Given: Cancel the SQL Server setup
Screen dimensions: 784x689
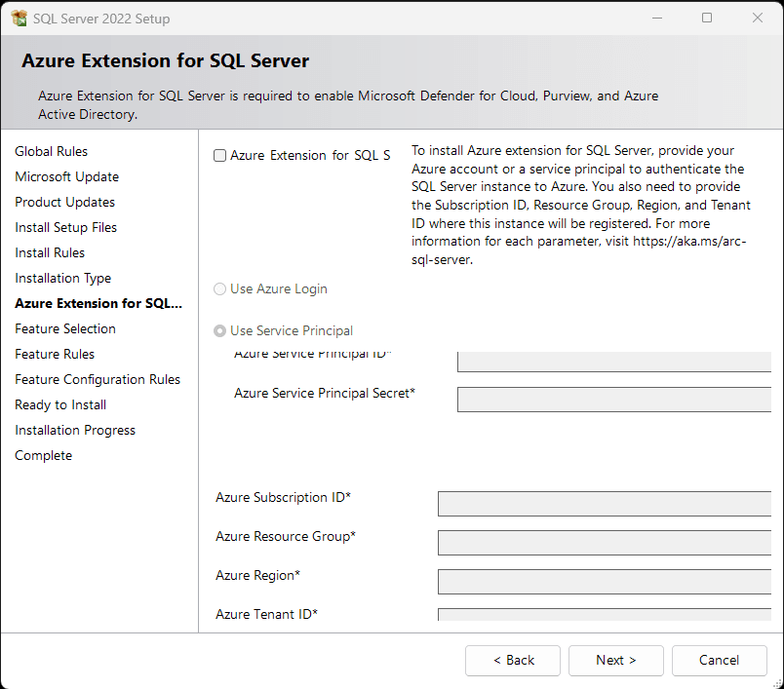Looking at the screenshot, I should (719, 661).
